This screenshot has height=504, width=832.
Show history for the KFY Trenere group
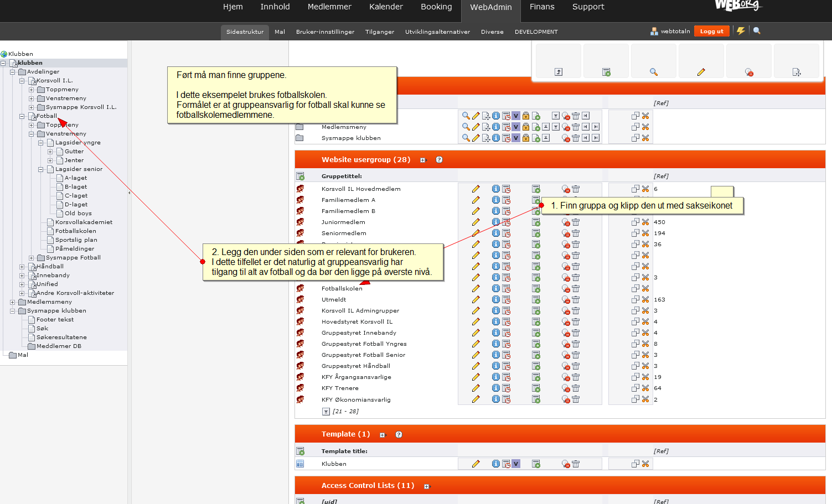pos(506,388)
